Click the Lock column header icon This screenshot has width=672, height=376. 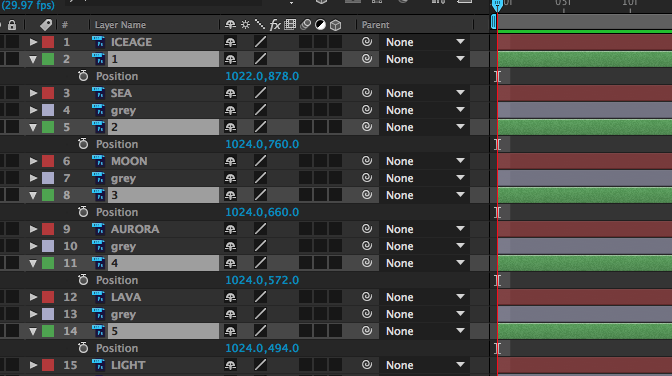click(x=12, y=25)
